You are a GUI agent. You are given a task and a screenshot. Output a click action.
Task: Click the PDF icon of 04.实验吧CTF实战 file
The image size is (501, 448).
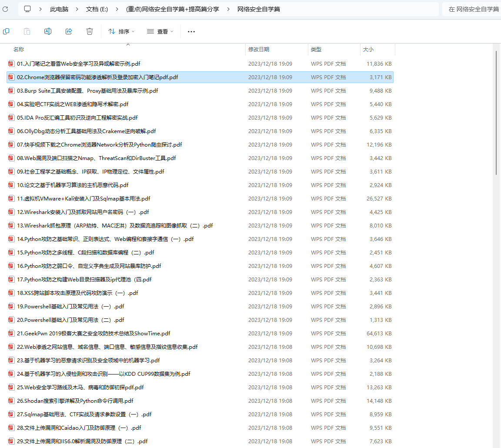[11, 104]
